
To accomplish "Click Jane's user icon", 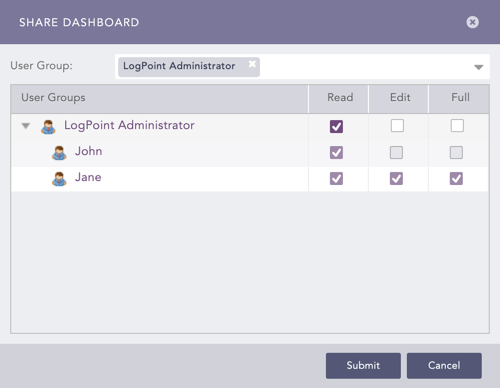I will tap(59, 179).
